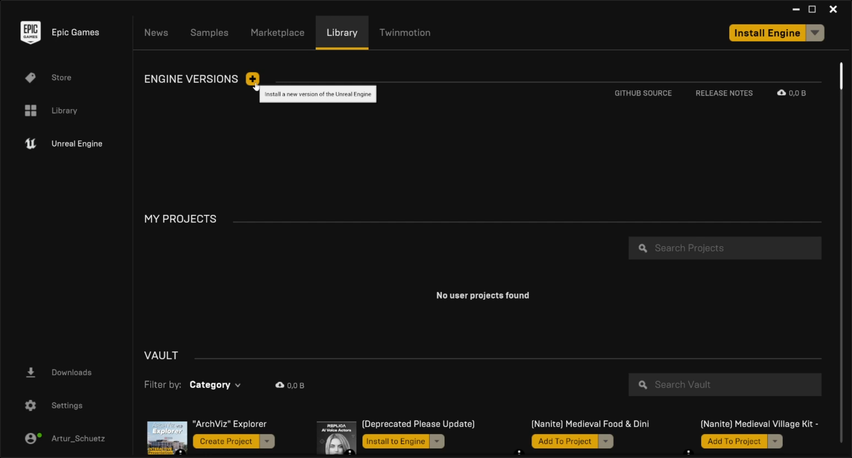Open the Library grid icon in the sidebar
The image size is (852, 458).
[x=30, y=110]
